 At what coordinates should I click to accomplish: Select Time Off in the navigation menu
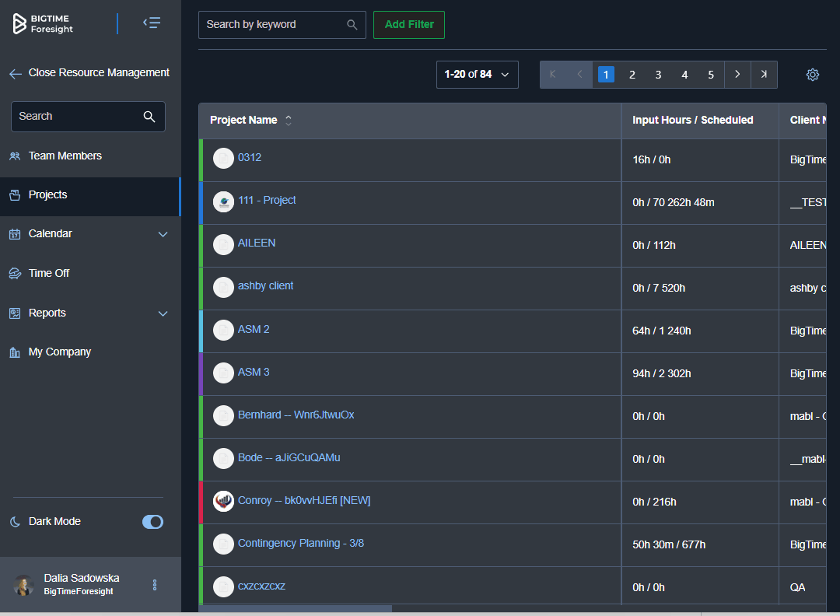pyautogui.click(x=15, y=273)
